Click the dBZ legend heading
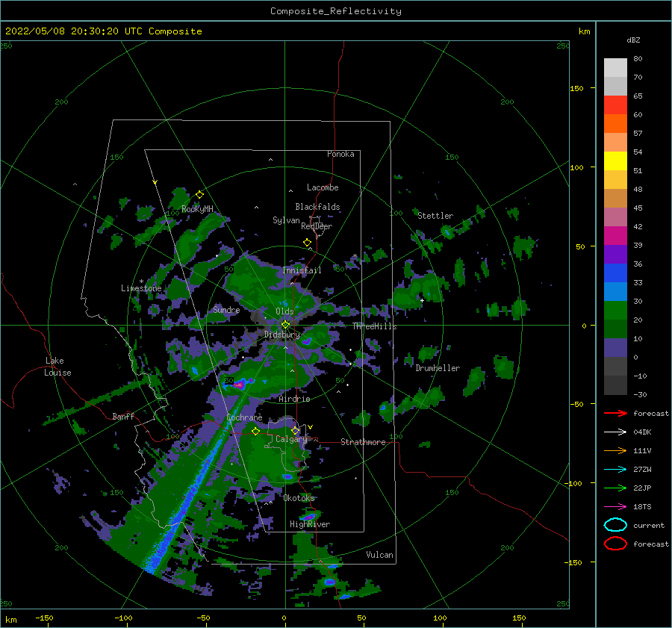 click(633, 40)
